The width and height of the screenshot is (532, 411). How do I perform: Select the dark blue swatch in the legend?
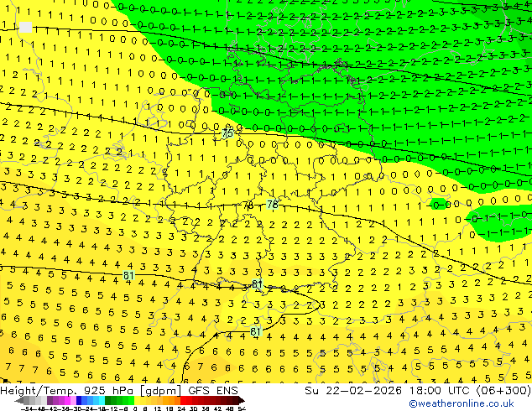[x=79, y=401]
